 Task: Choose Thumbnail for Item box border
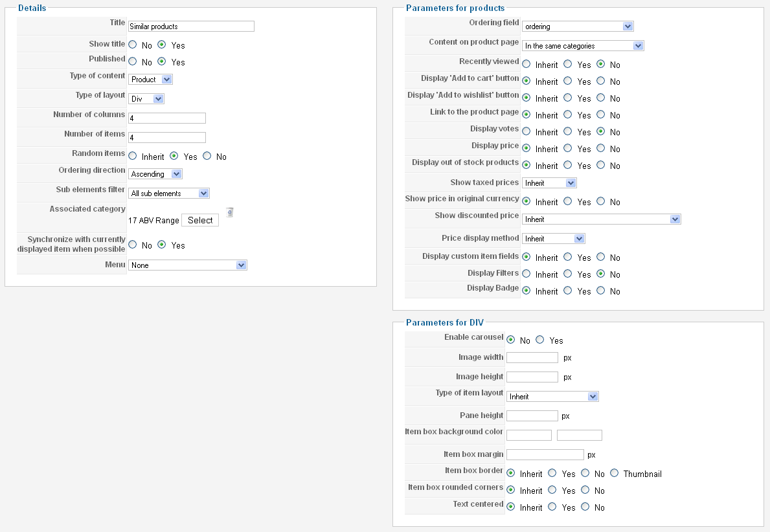tap(615, 474)
